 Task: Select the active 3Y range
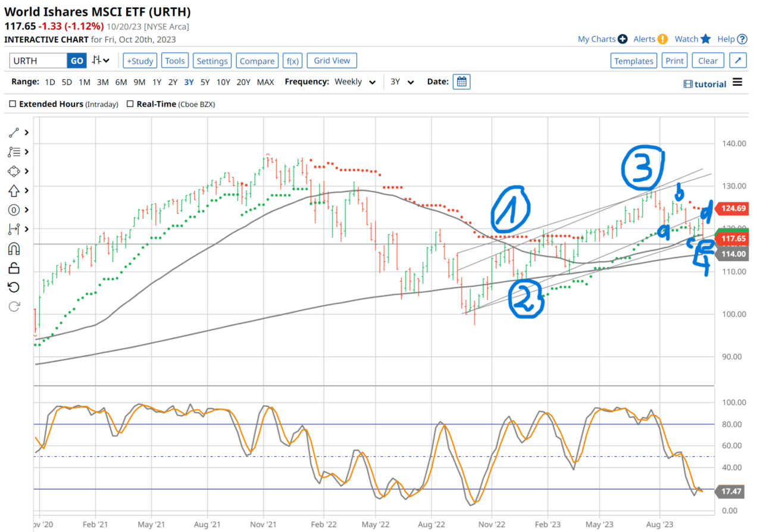coord(189,82)
